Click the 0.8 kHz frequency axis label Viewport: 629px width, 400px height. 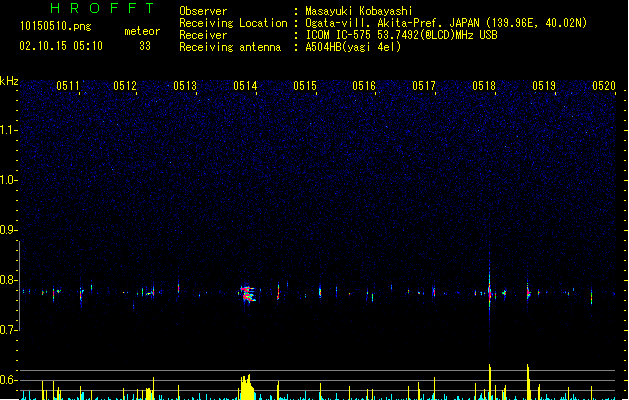8,280
